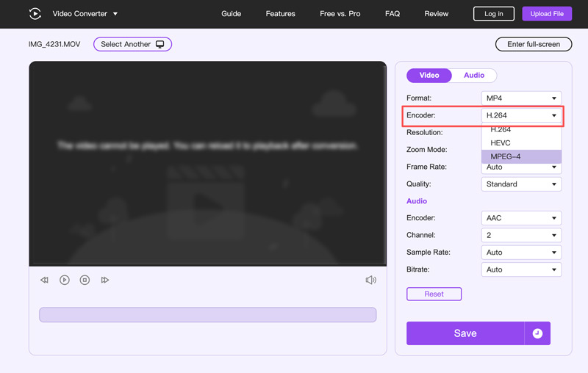Screen dimensions: 588x373
Task: Switch to the Video toggle tab
Action: coord(429,75)
